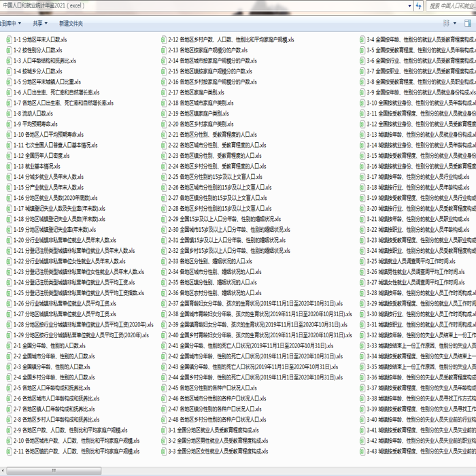Click the file icon of the 3-43 file
Screen dimensions: 476x476
point(362,451)
